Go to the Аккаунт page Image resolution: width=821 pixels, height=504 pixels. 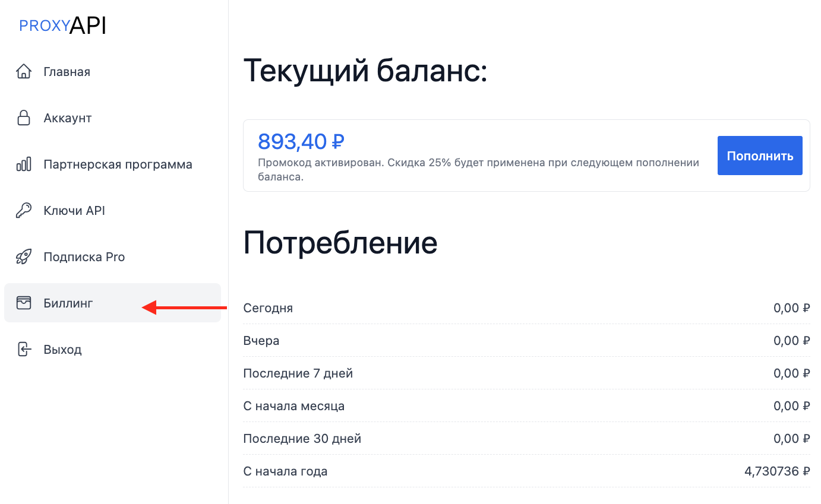67,118
